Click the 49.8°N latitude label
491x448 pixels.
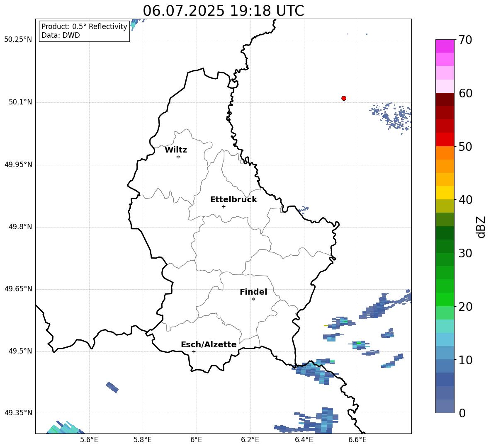coord(20,227)
